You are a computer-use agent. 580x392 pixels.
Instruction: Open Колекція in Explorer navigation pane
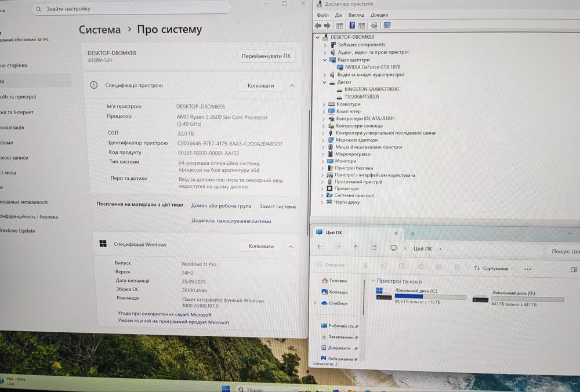click(x=335, y=292)
